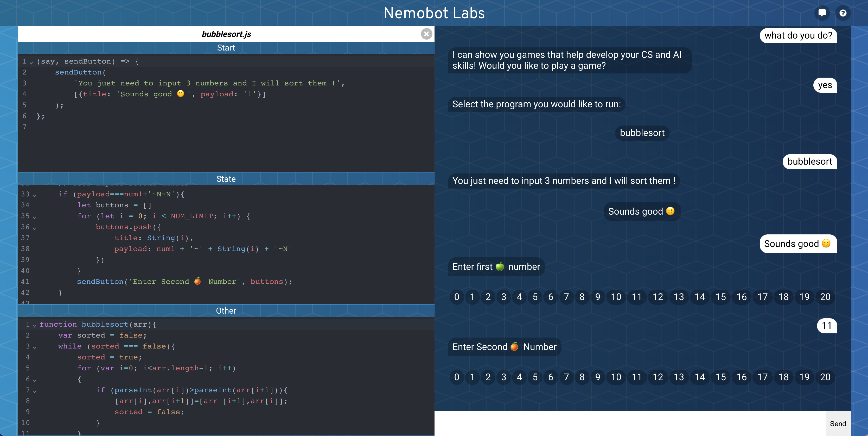Pick 20 under Enter Second Number
Viewport: 868px width, 436px height.
click(x=825, y=377)
